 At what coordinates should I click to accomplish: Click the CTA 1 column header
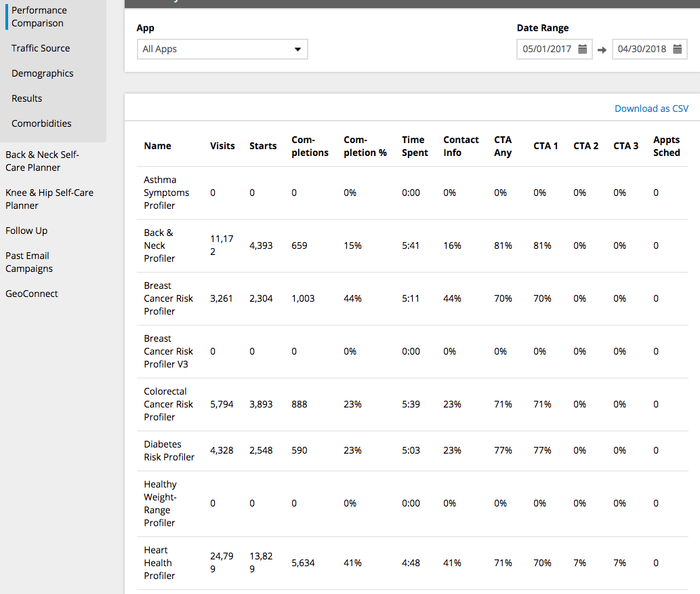[545, 146]
